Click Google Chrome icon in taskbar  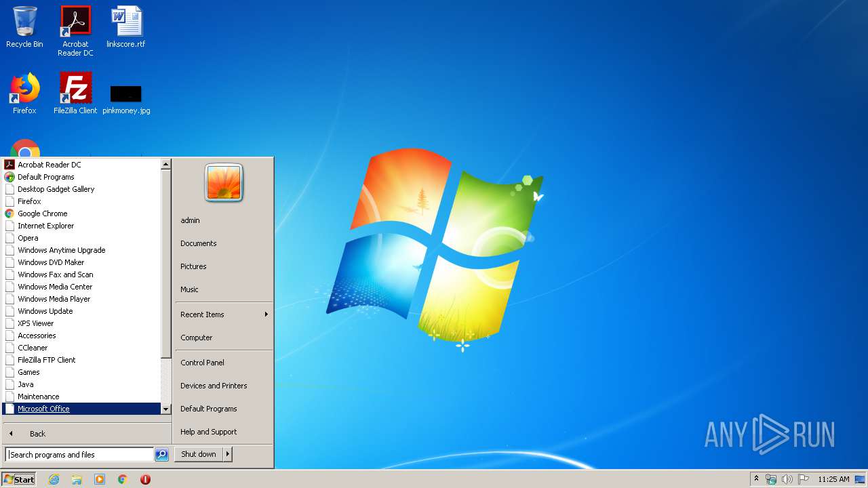point(122,479)
